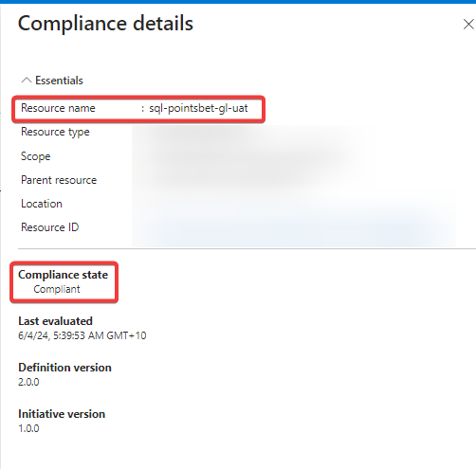
Task: Click the Scope label
Action: point(36,156)
